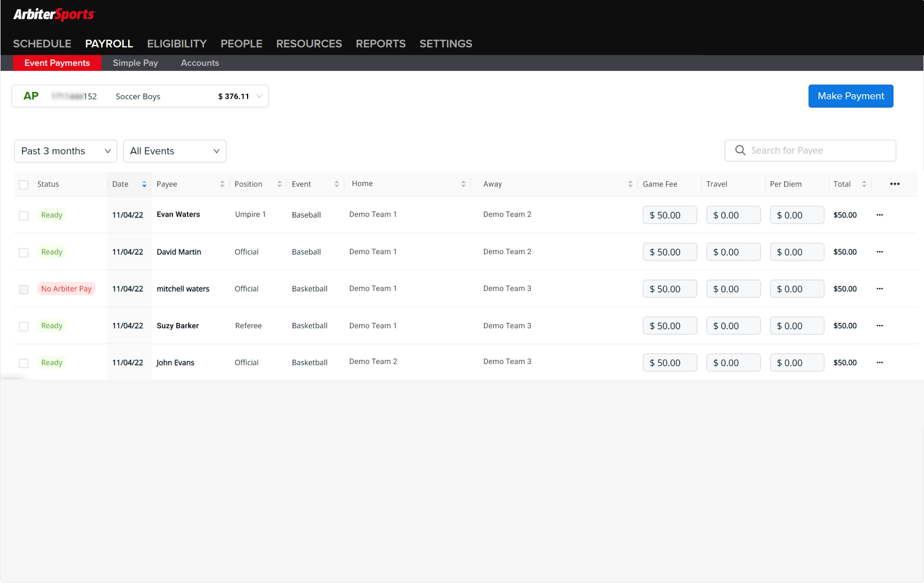Open the All Events filter dropdown
The height and width of the screenshot is (583, 924).
pos(174,151)
